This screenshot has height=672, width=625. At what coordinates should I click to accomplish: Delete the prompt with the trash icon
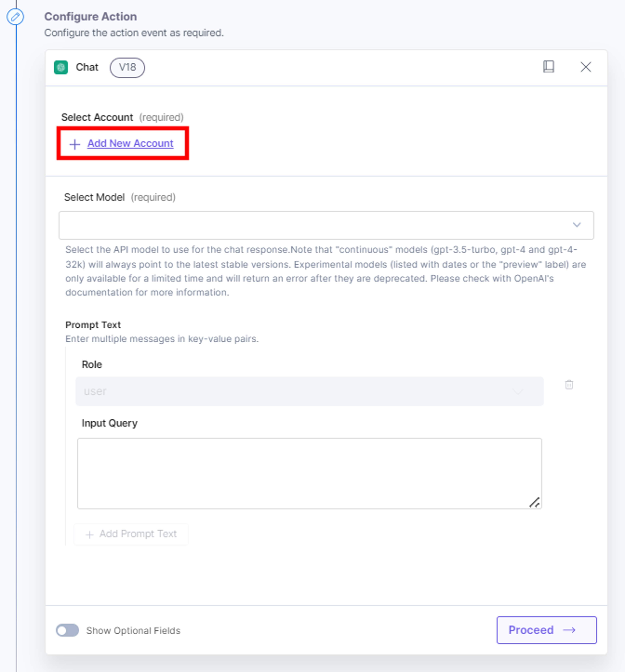569,385
